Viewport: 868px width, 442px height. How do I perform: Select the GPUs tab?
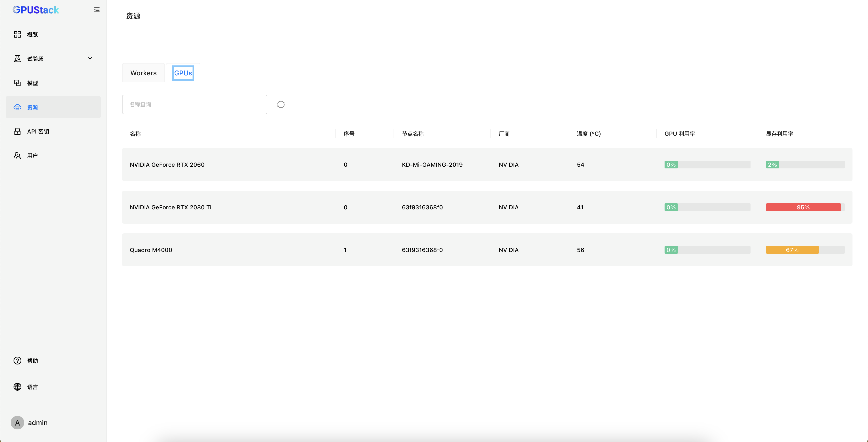coord(183,73)
